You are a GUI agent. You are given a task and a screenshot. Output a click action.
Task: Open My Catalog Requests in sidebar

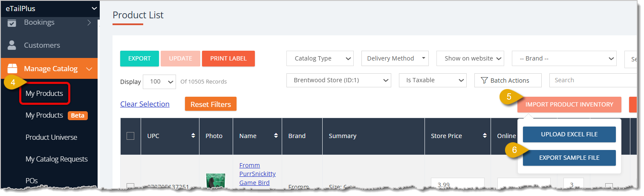[56, 159]
